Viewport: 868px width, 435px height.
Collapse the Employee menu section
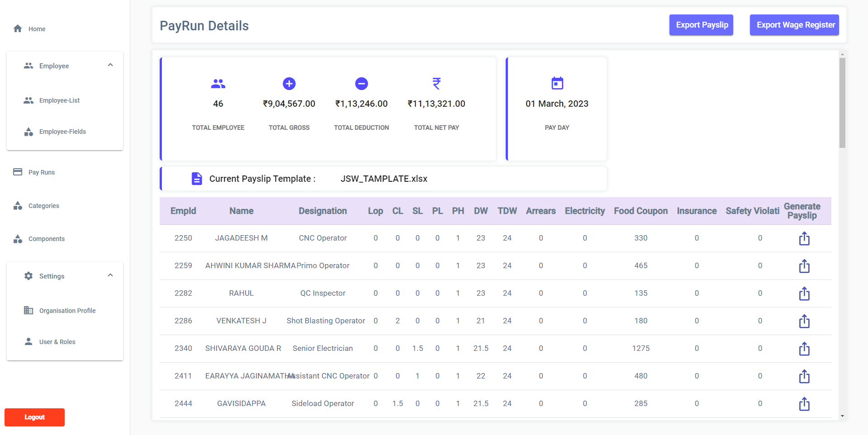[x=110, y=65]
